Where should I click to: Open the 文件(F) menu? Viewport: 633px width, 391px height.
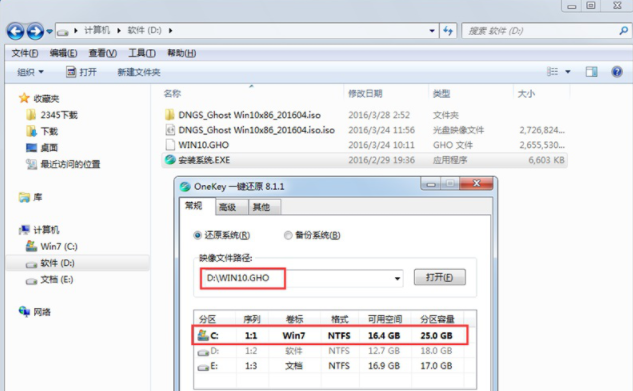(25, 53)
